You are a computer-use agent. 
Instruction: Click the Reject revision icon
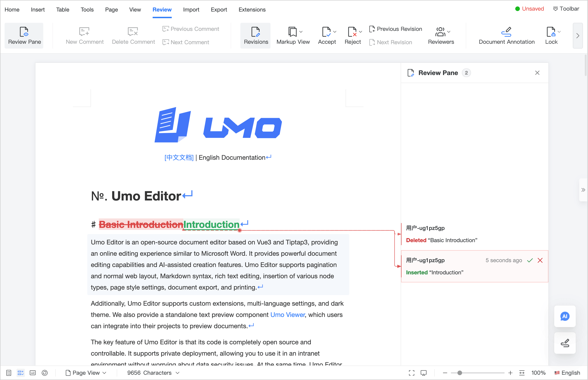coord(352,31)
